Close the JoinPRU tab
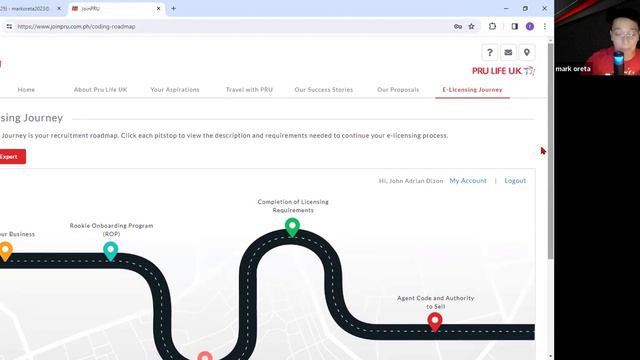Image resolution: width=640 pixels, height=360 pixels. tap(158, 8)
